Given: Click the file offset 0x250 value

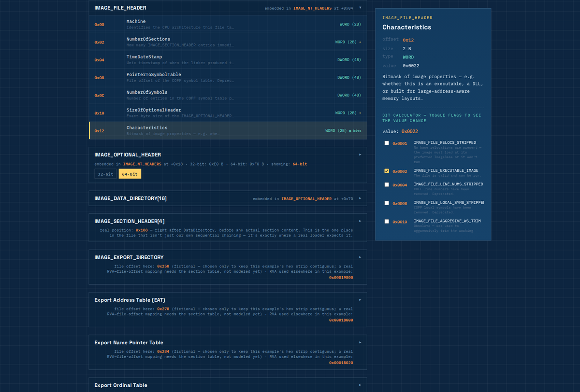Looking at the screenshot, I should [x=163, y=266].
